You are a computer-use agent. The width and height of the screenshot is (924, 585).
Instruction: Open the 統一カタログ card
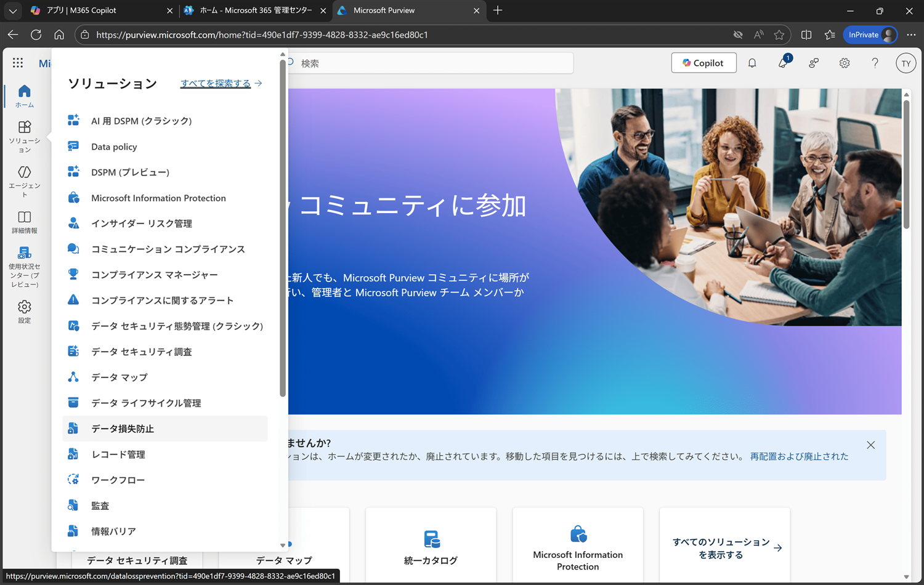(431, 545)
